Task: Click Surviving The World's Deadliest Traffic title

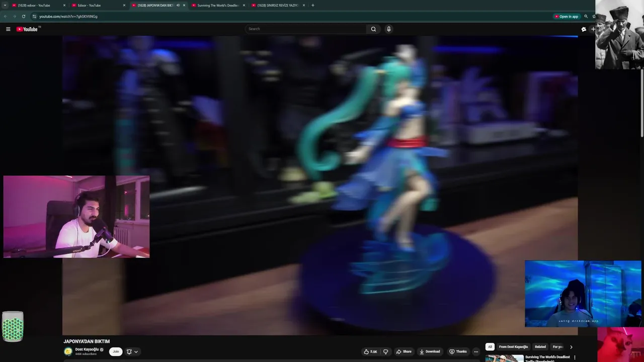Action: click(547, 358)
